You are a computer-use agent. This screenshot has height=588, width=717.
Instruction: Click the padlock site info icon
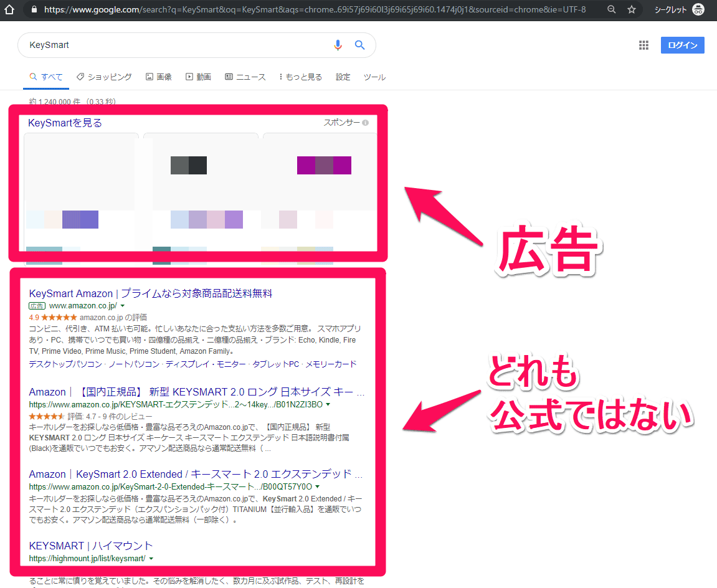34,9
